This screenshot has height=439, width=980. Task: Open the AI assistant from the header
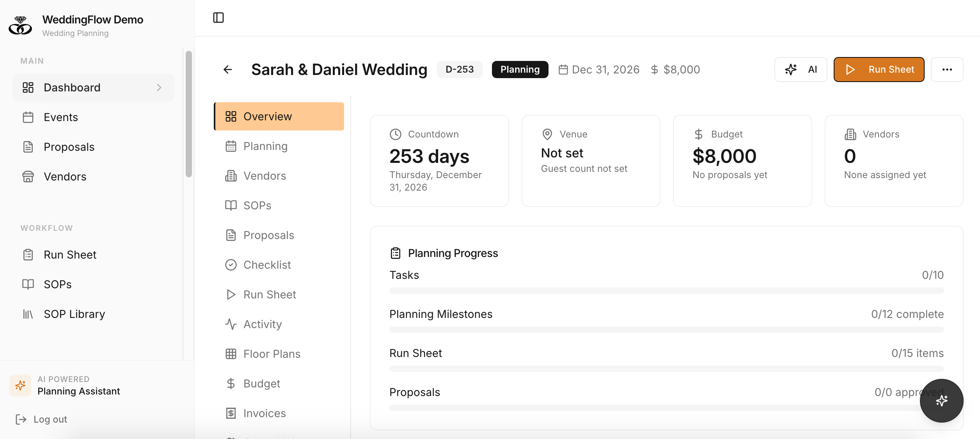click(x=801, y=69)
